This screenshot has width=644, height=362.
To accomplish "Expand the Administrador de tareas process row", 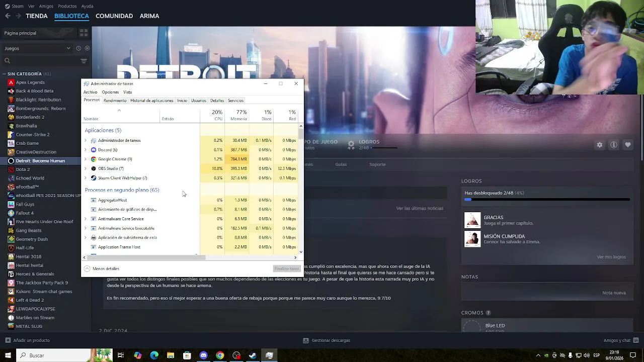I will coord(86,141).
